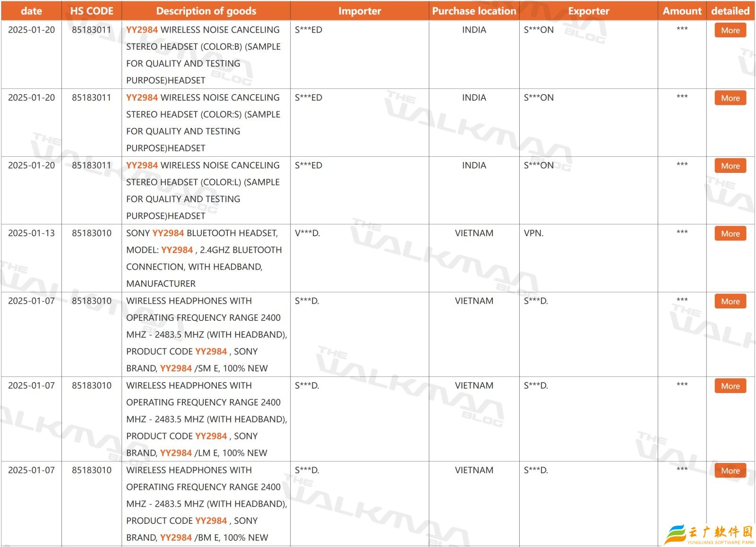Click the VPN. exporter cell
This screenshot has width=756, height=547.
(x=533, y=233)
